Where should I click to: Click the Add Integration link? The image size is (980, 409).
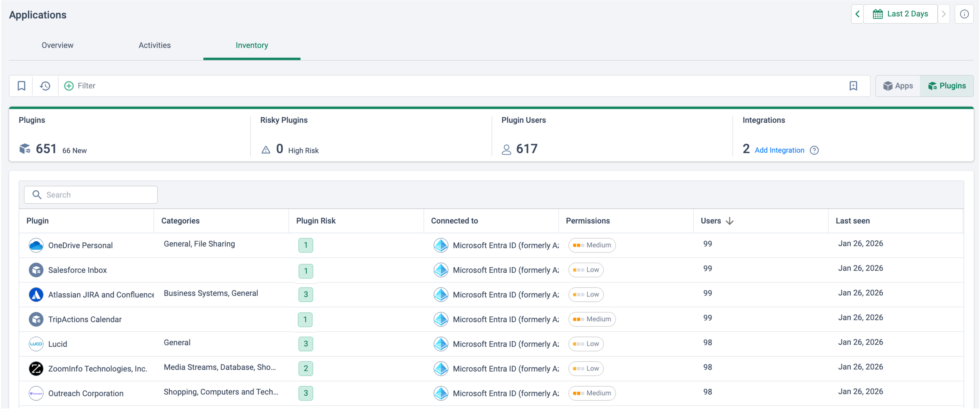click(x=780, y=150)
